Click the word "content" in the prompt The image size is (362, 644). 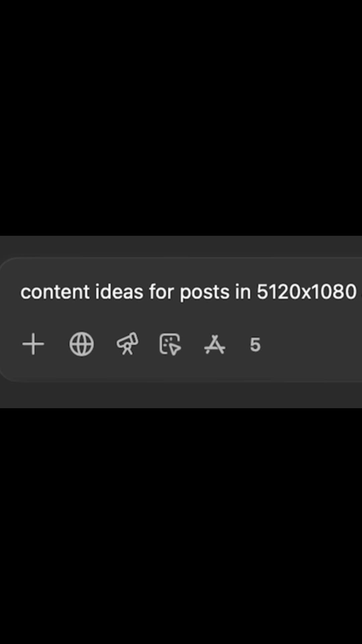[55, 291]
